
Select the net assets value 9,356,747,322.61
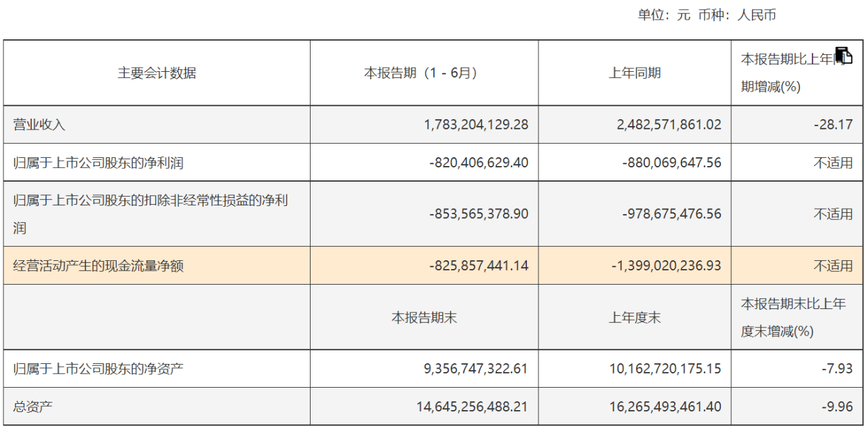click(475, 369)
